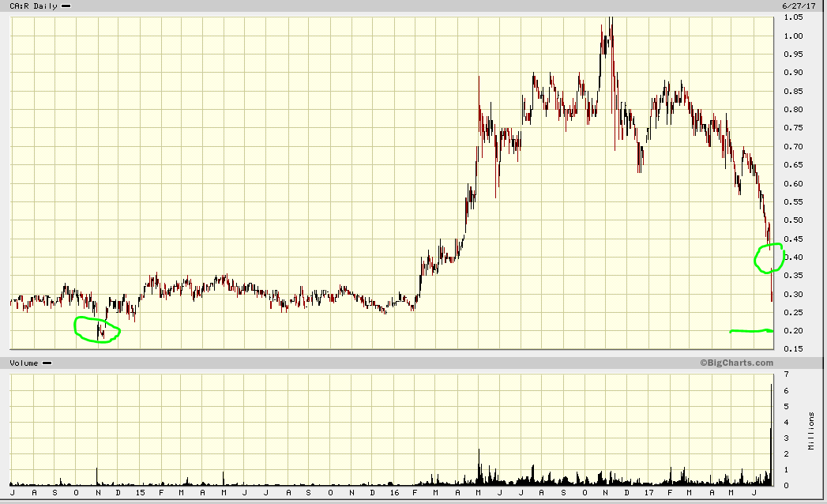Click the short green line near 0.20
This screenshot has width=827, height=504.
point(750,331)
